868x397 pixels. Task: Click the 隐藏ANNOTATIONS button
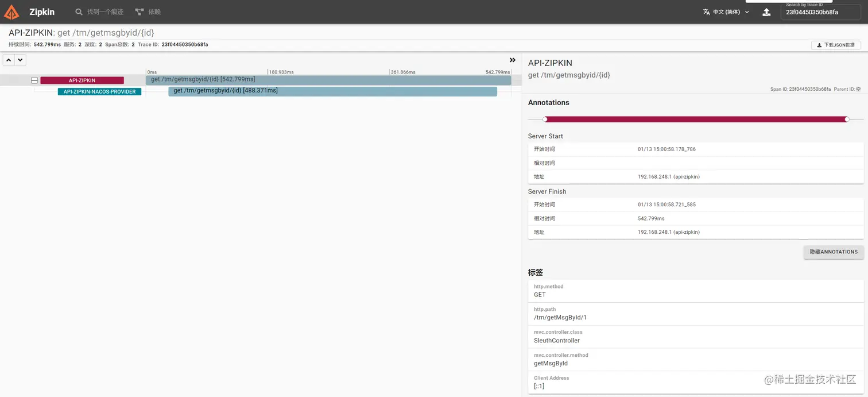click(x=834, y=252)
